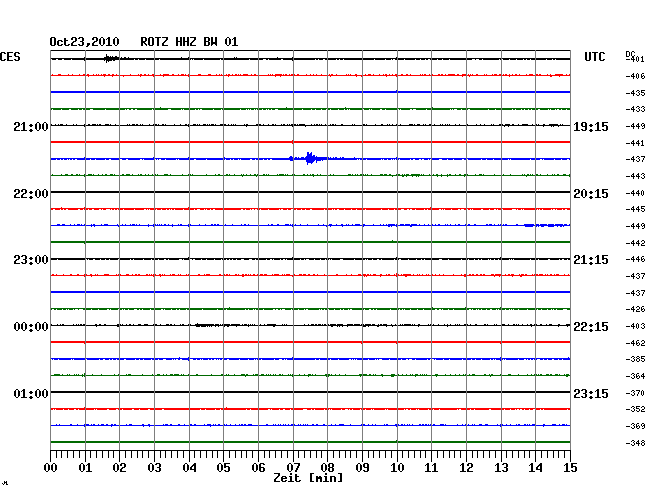Click the 00:00 local time label

(x=31, y=327)
